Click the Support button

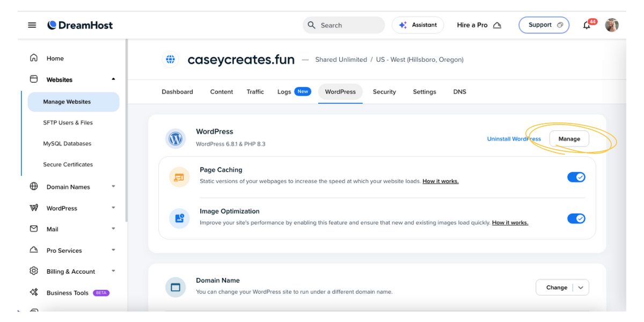(x=544, y=25)
